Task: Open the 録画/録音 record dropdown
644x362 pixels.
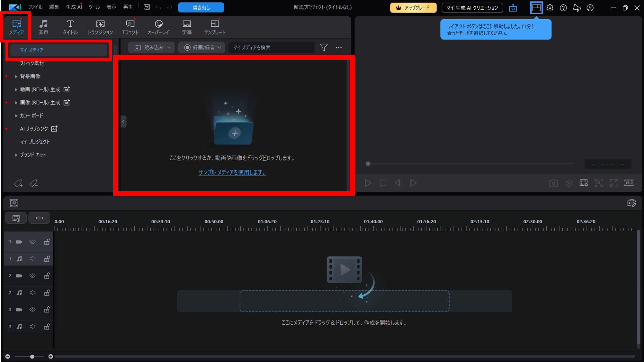Action: (x=202, y=48)
